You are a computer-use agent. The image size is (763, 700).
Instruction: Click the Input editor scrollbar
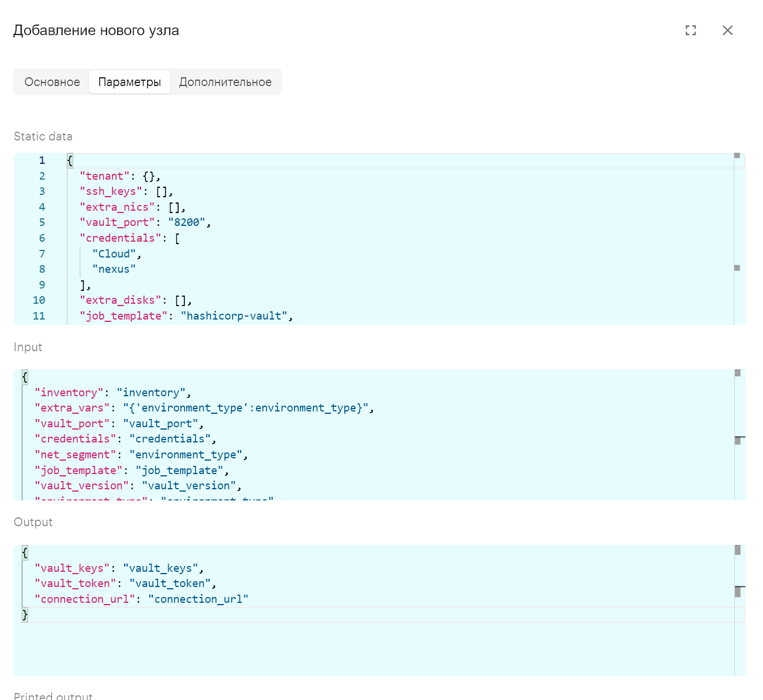(740, 435)
